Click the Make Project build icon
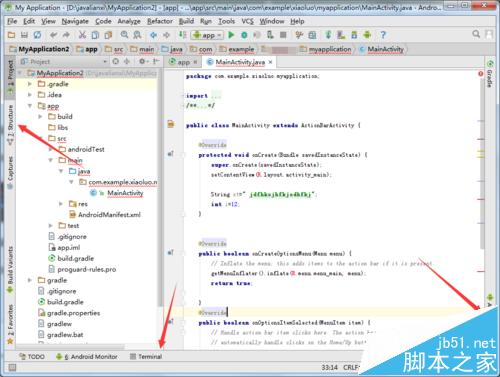Viewport: 500px width, 377px height. pyautogui.click(x=183, y=35)
